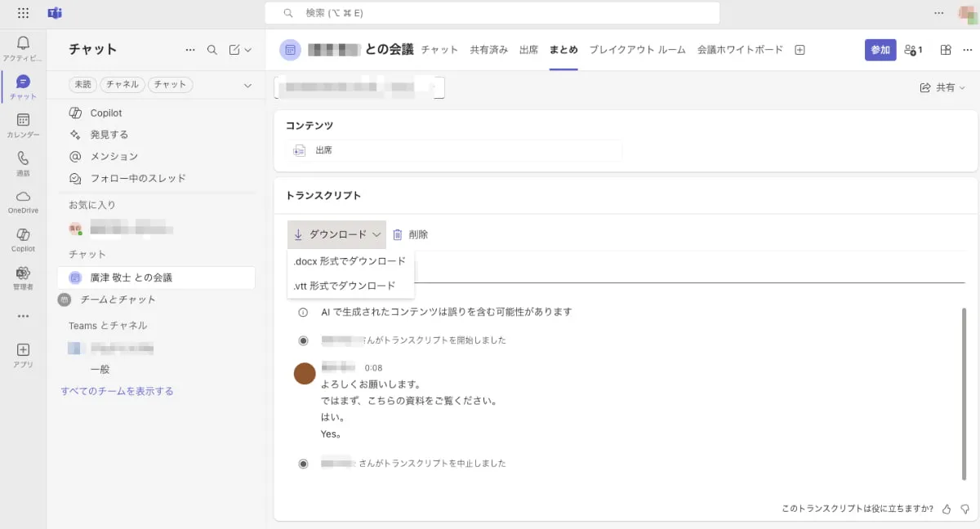Toggle the 未読 filter chip

[82, 84]
